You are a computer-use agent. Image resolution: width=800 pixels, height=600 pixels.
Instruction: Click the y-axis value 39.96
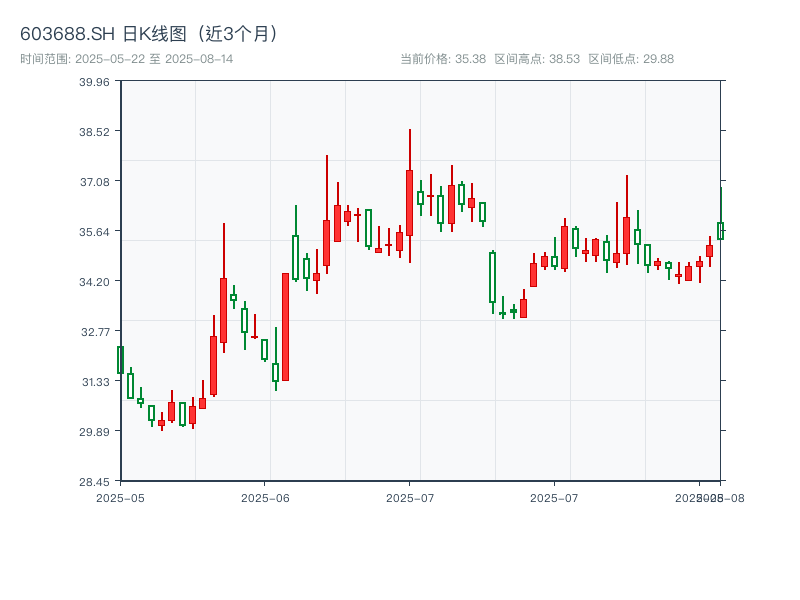[94, 82]
